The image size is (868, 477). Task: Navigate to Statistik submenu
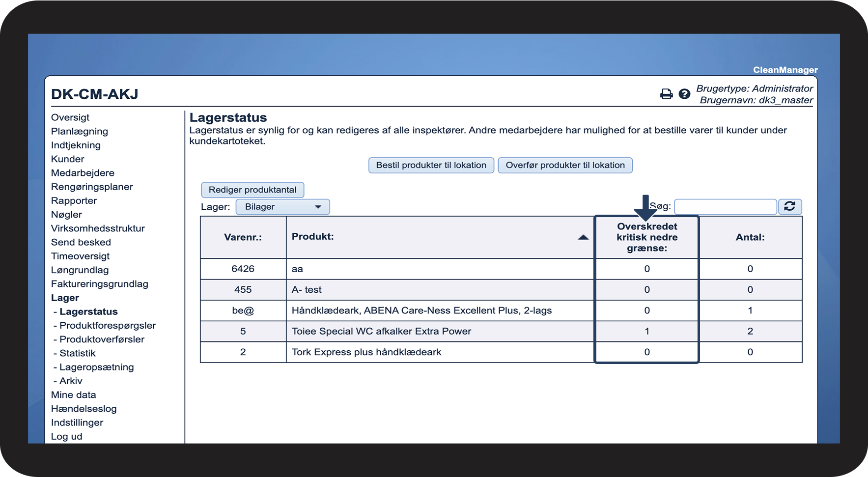coord(77,353)
